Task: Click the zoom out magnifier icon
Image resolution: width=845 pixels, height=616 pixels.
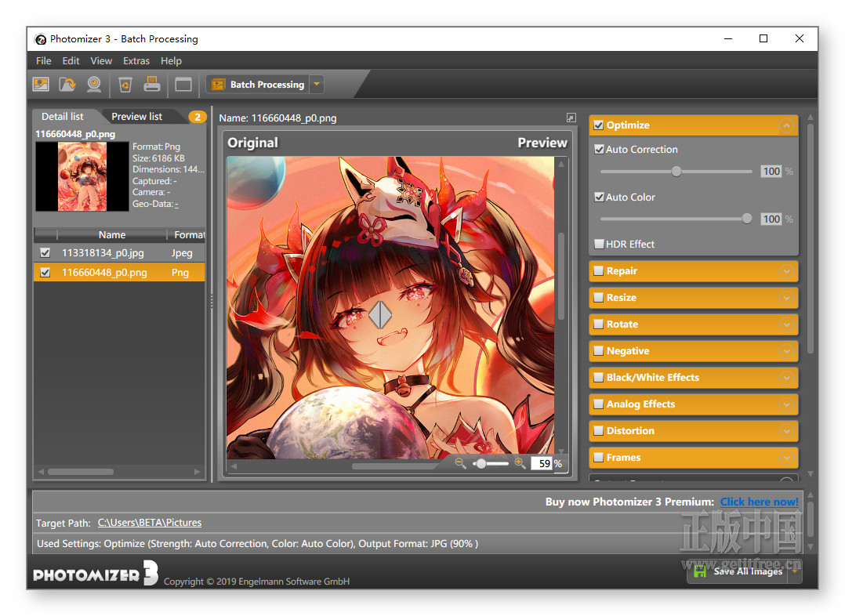Action: click(460, 463)
